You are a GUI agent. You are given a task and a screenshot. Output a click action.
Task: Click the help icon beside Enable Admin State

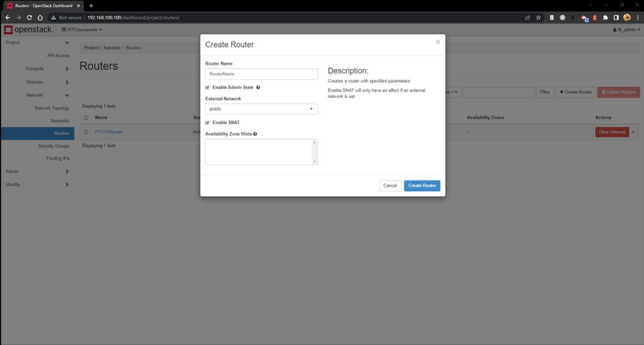click(x=258, y=87)
